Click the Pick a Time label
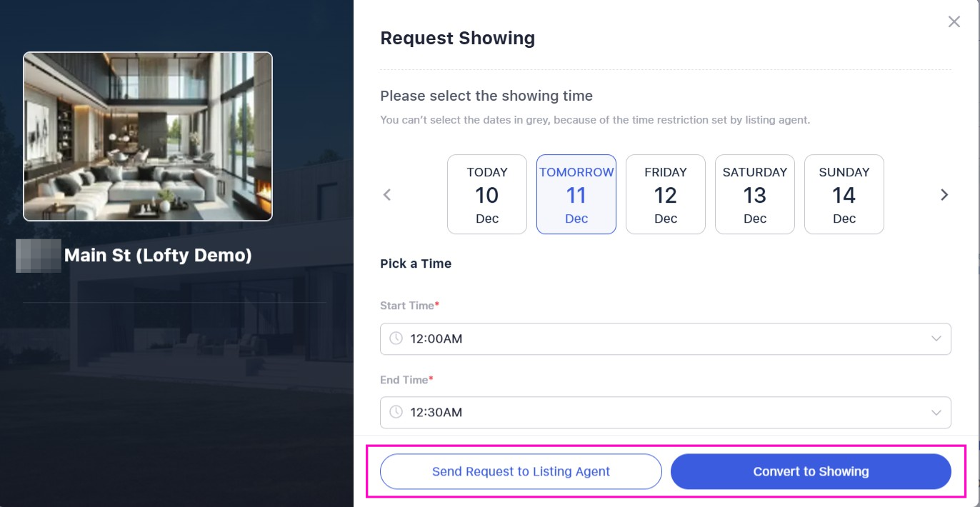Screen dimensions: 980x507 tap(416, 263)
